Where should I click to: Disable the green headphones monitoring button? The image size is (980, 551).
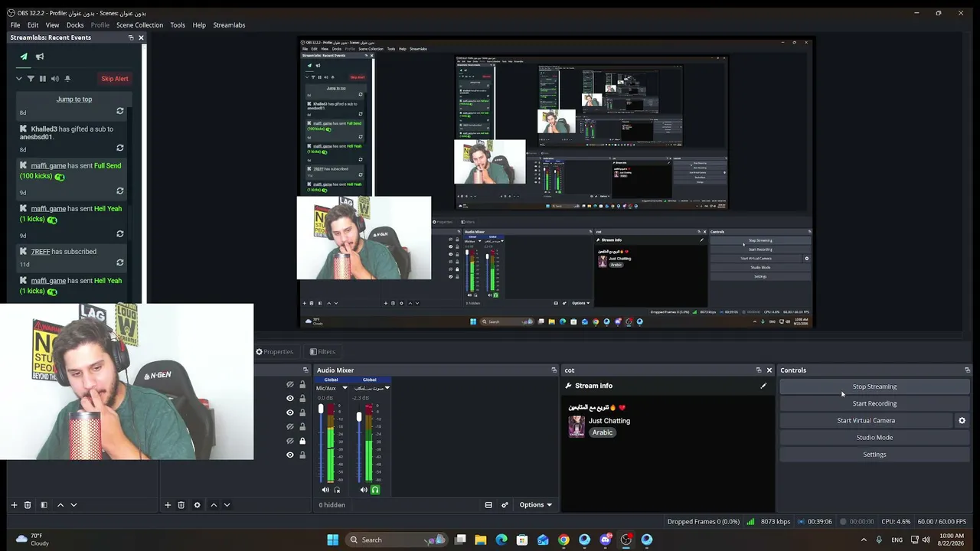[x=375, y=490]
